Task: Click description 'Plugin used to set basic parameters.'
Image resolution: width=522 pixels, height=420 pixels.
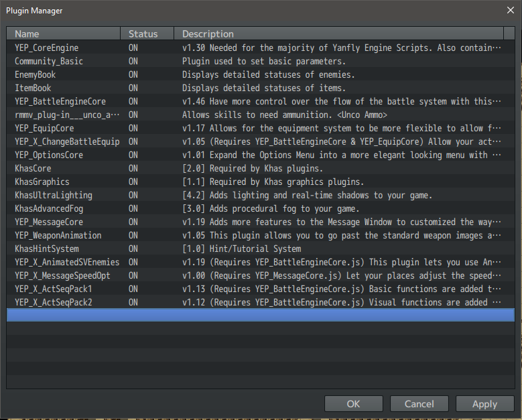Action: point(264,61)
